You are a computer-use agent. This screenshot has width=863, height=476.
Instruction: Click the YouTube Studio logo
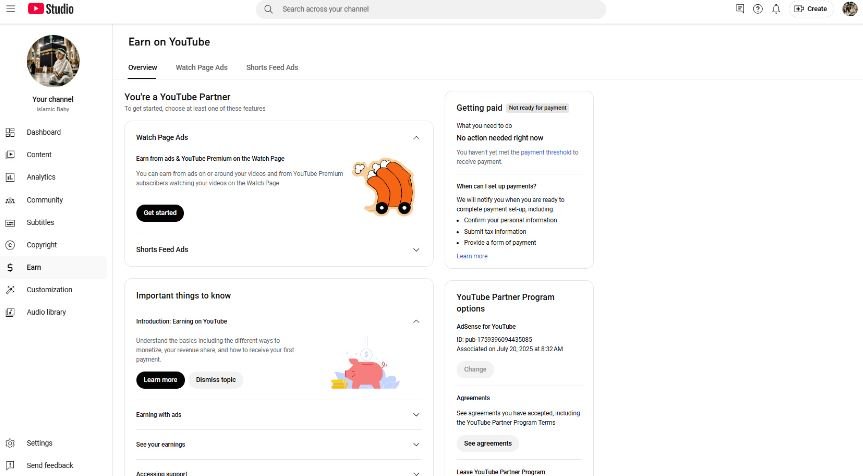[x=51, y=9]
